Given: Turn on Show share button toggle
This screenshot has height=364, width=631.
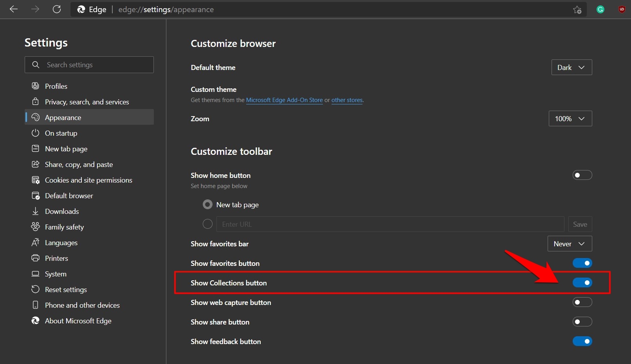Looking at the screenshot, I should coord(582,322).
